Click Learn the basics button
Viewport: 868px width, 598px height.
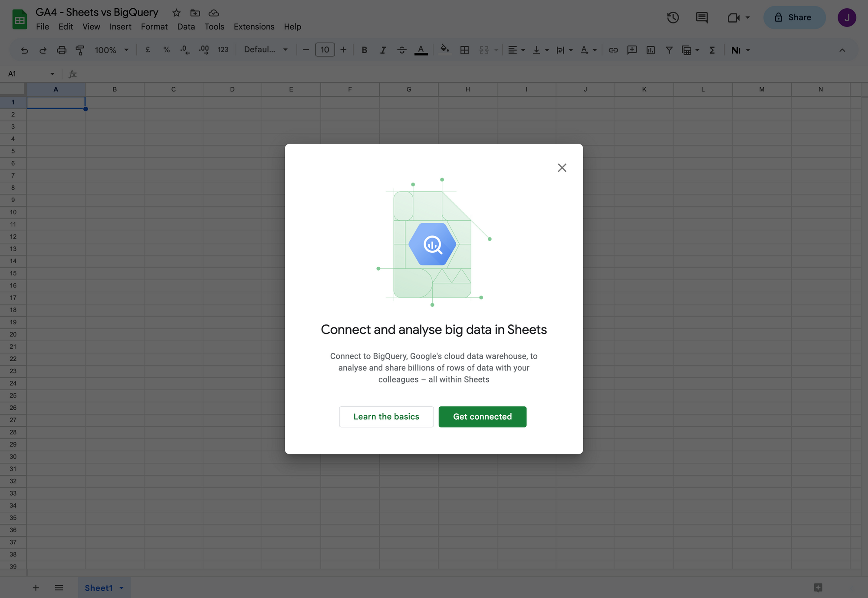click(386, 417)
